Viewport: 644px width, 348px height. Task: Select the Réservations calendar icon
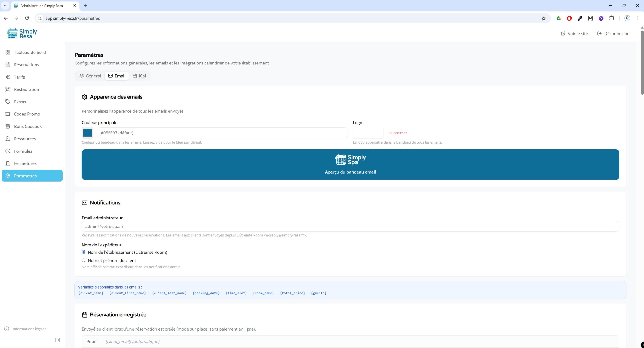point(8,64)
